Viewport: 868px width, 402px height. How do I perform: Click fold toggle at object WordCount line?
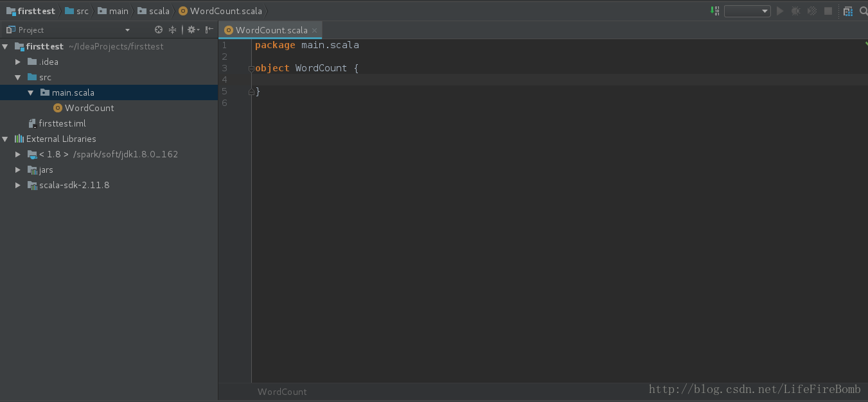(251, 69)
